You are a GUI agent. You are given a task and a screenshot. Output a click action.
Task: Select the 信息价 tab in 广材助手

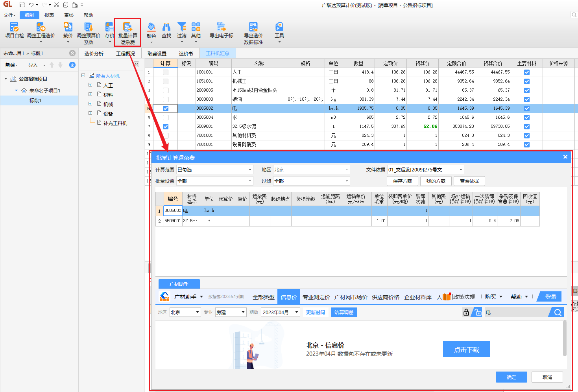[289, 297]
